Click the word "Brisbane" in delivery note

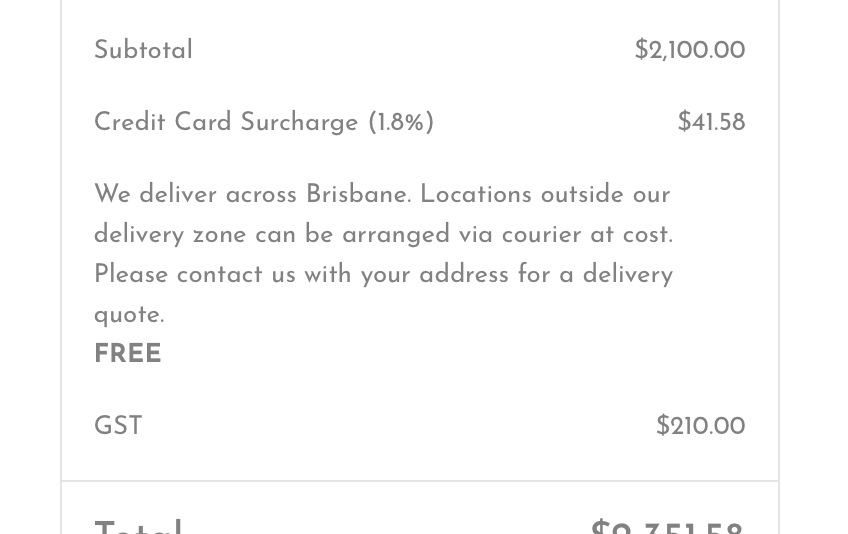(357, 195)
